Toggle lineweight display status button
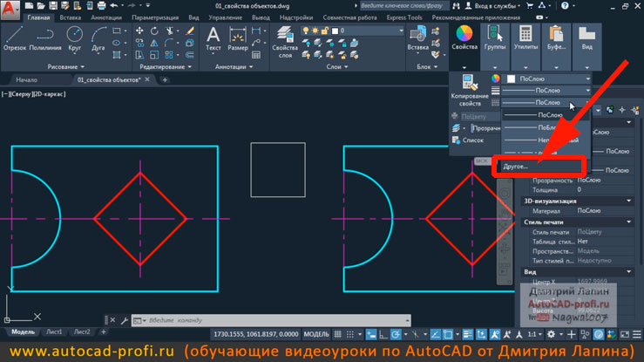Image resolution: width=644 pixels, height=362 pixels. click(x=467, y=334)
